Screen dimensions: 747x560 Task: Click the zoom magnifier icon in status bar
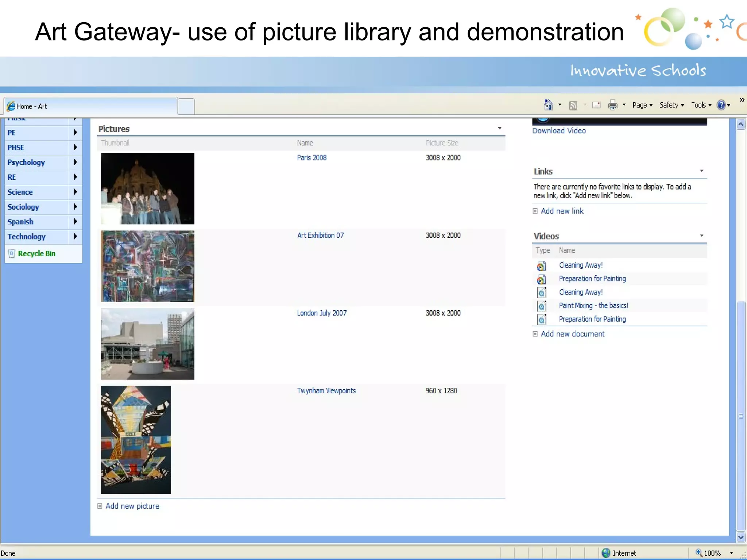click(x=698, y=553)
